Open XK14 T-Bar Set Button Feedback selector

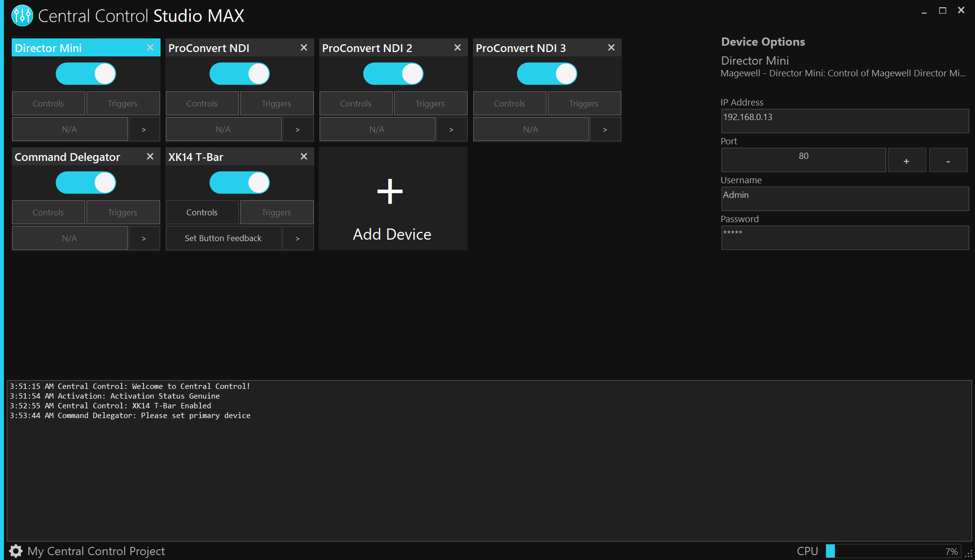pos(223,238)
